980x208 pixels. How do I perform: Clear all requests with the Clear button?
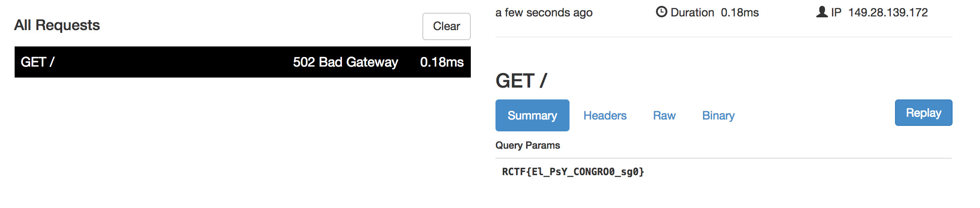(x=447, y=26)
